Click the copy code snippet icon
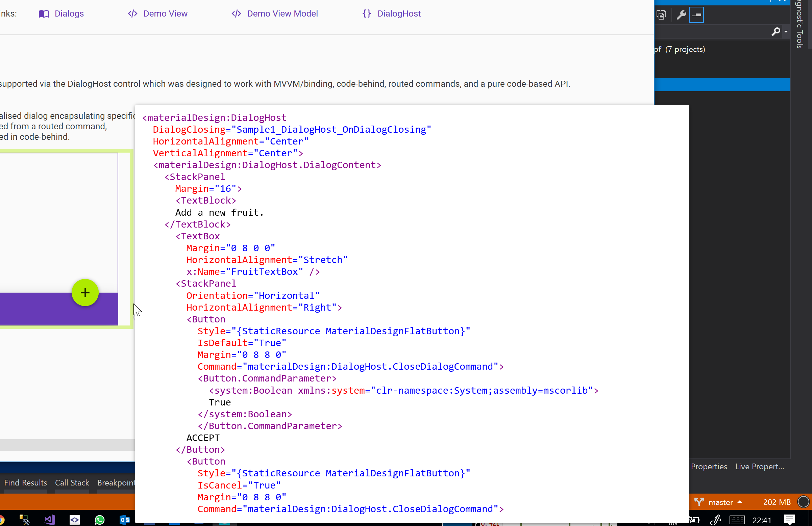812x526 pixels. (x=662, y=15)
